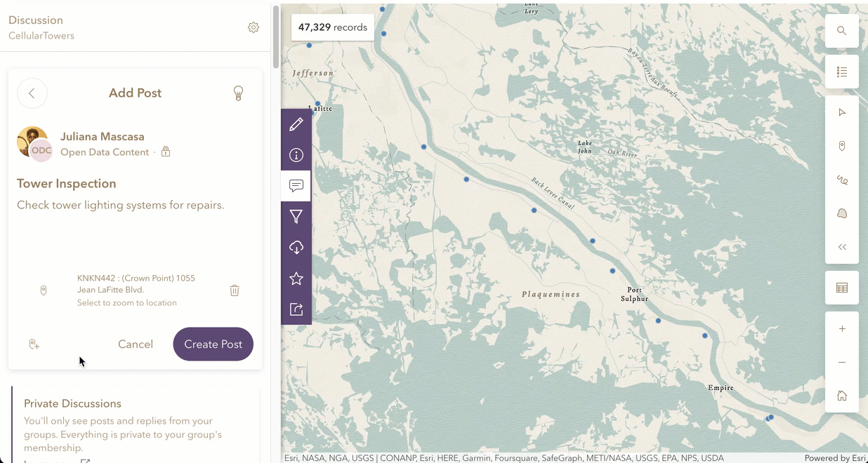
Task: Open the filter panel
Action: 296,217
